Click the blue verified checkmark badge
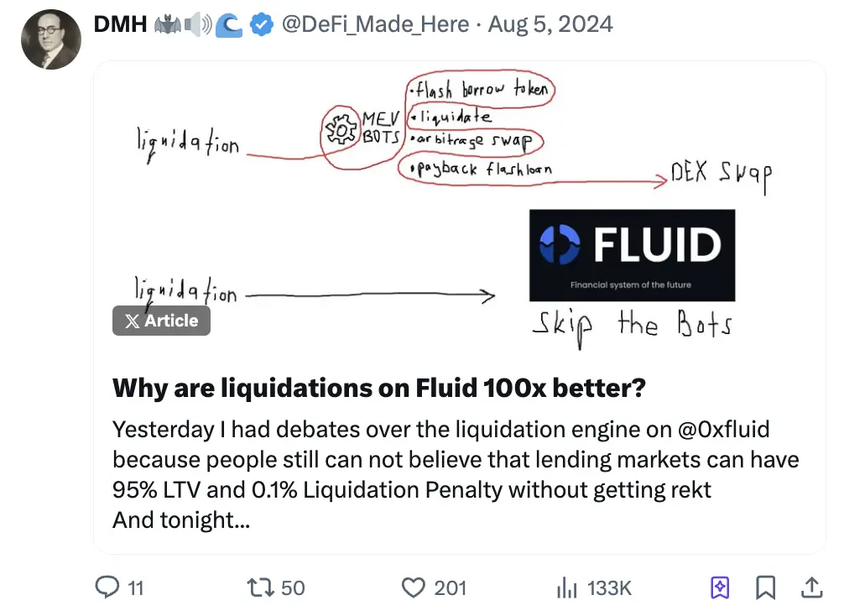The image size is (844, 616). pyautogui.click(x=262, y=24)
